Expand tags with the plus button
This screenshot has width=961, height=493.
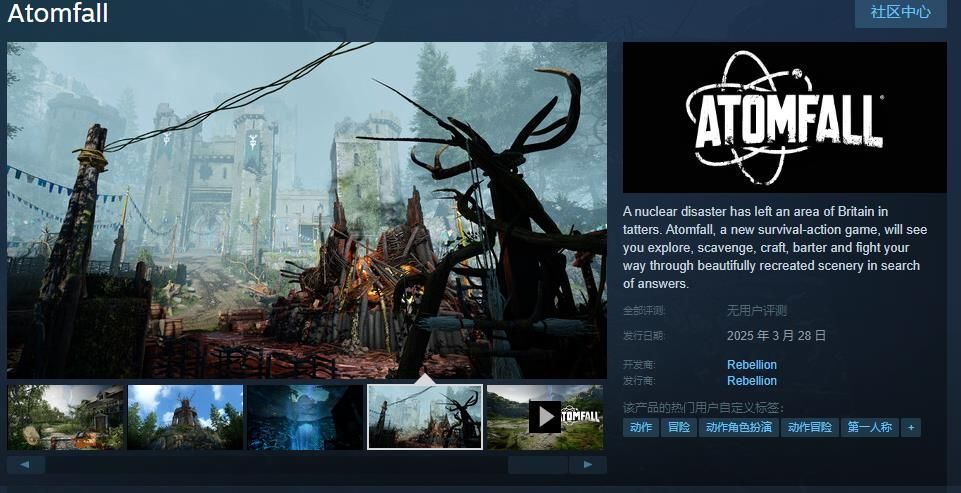[x=910, y=428]
